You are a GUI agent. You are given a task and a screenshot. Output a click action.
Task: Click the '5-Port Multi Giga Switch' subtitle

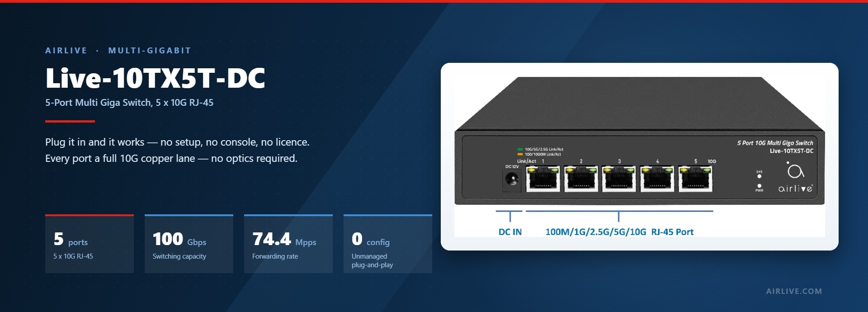tap(129, 103)
